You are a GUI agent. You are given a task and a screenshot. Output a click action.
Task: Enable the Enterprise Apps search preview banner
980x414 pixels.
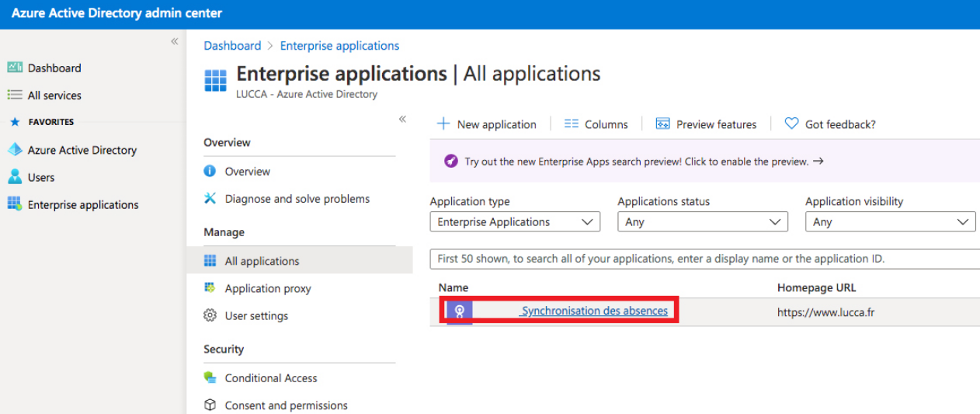tap(704, 162)
